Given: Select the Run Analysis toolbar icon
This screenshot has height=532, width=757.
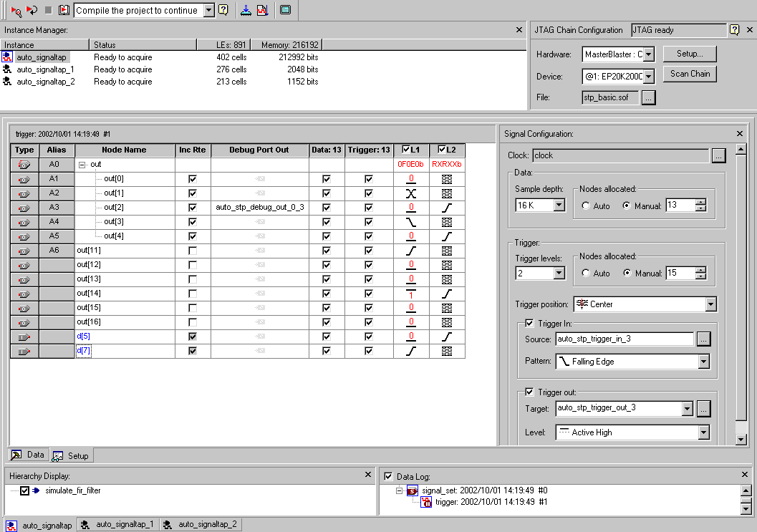Looking at the screenshot, I should pos(16,9).
